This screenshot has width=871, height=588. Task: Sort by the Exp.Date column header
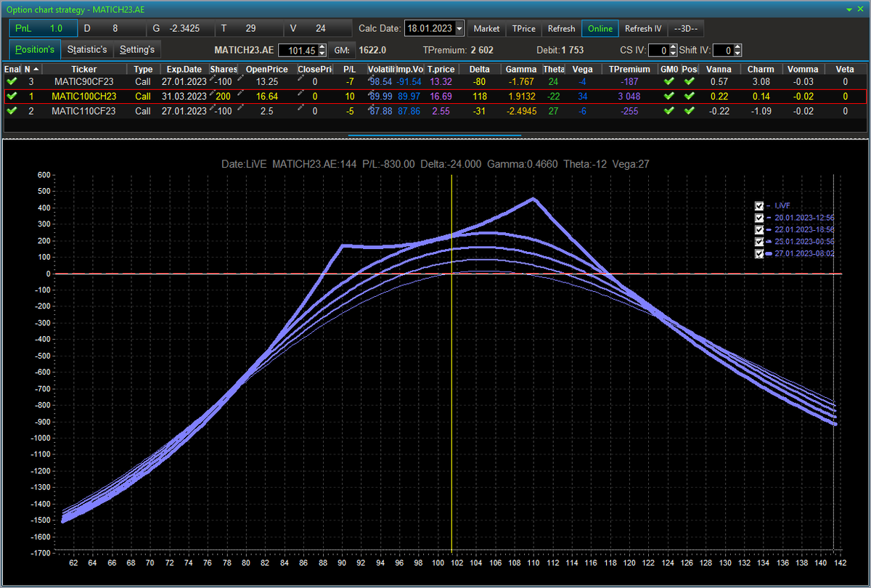(x=184, y=69)
